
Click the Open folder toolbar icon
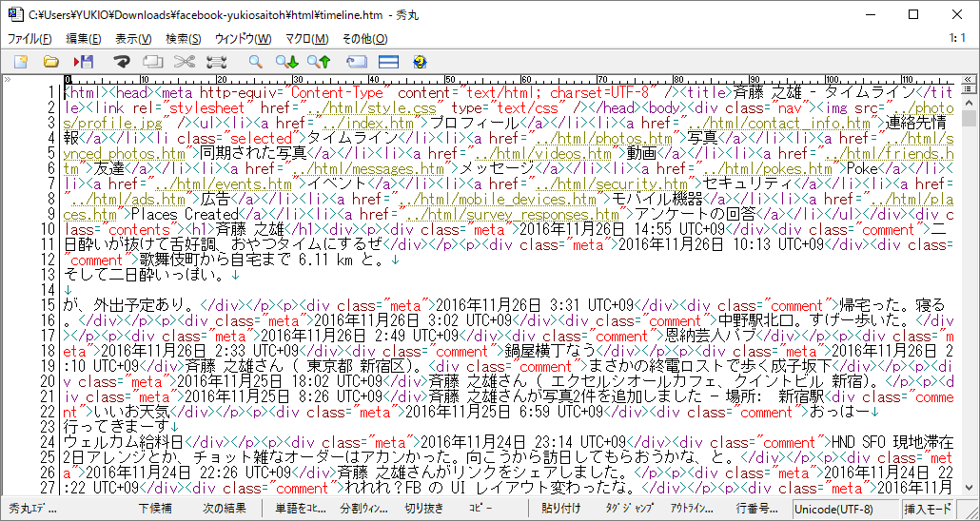click(51, 62)
